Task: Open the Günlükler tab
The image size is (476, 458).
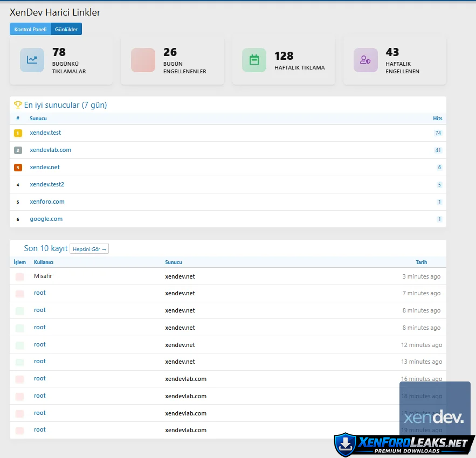Action: coord(66,29)
